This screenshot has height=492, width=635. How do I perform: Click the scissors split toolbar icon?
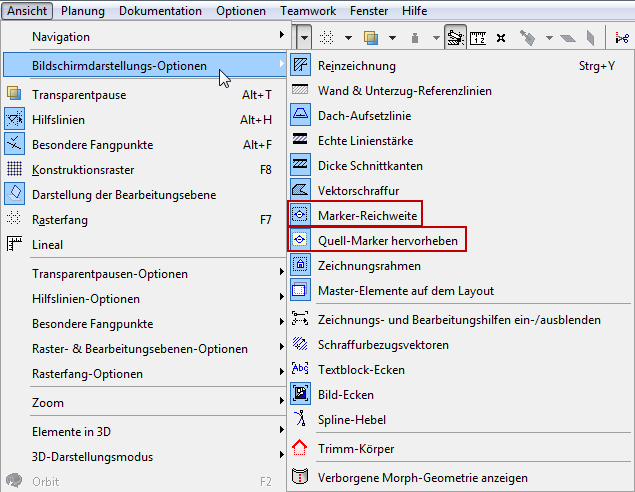coord(622,38)
